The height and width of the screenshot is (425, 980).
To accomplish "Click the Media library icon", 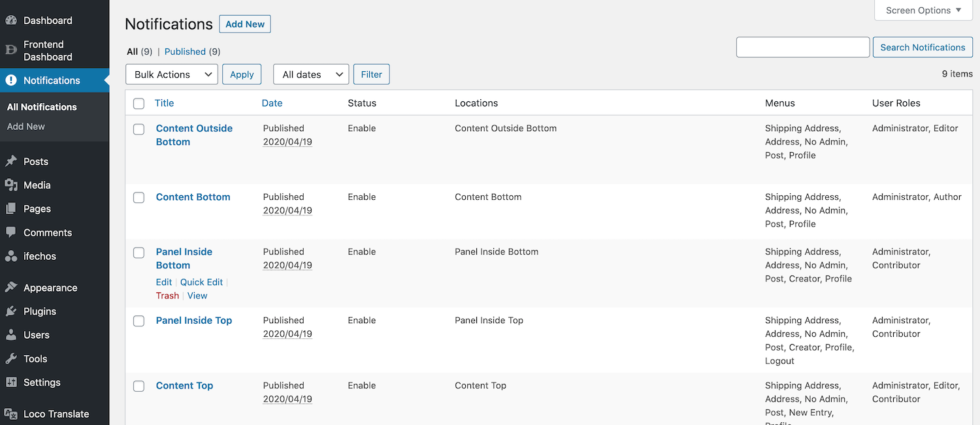I will coord(11,185).
